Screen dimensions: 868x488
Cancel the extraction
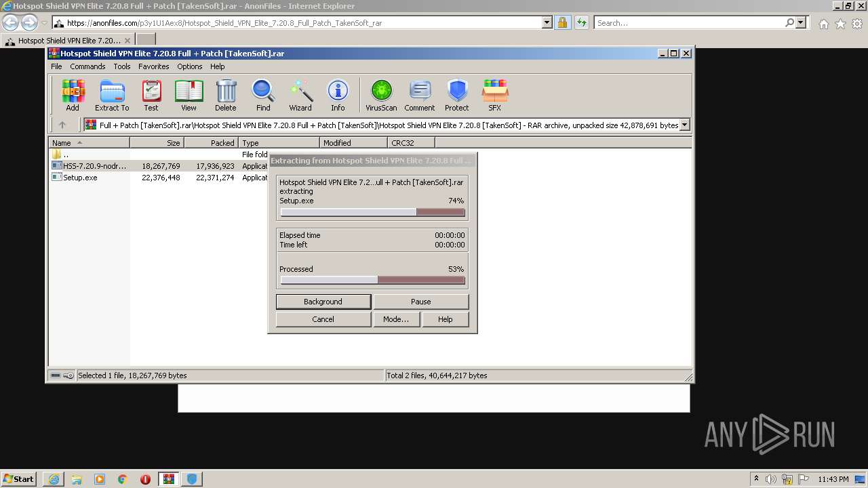[x=323, y=319]
